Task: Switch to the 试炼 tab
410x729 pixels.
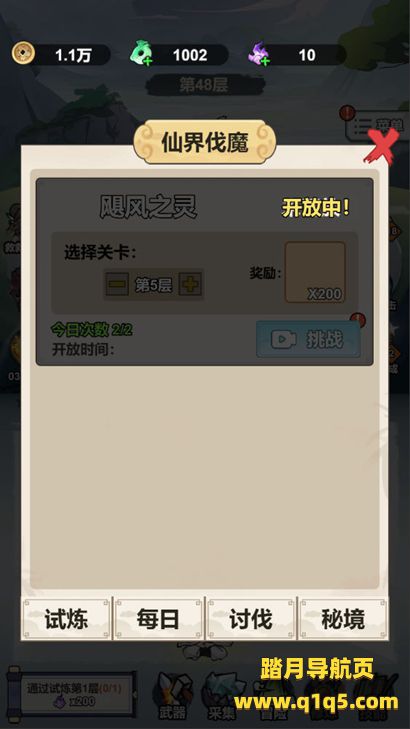Action: coord(66,619)
